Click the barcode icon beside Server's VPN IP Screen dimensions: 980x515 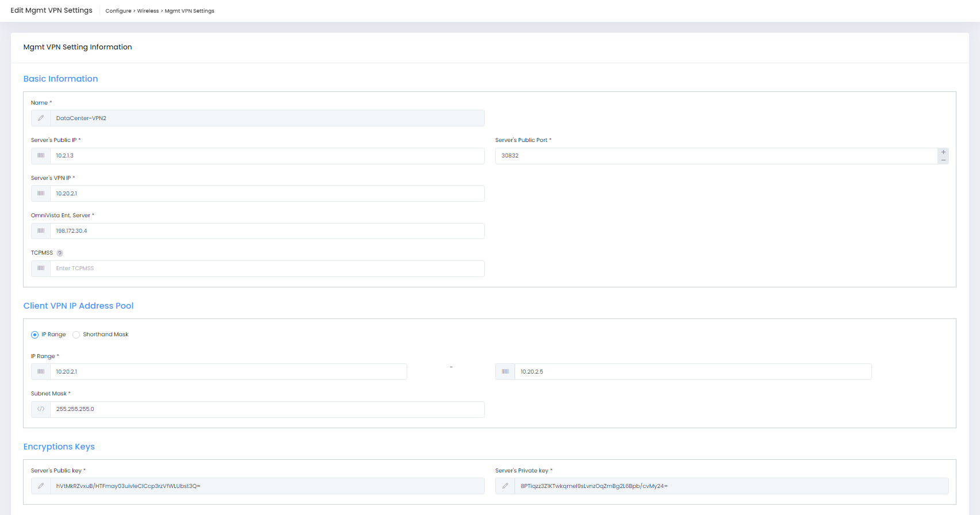tap(41, 194)
